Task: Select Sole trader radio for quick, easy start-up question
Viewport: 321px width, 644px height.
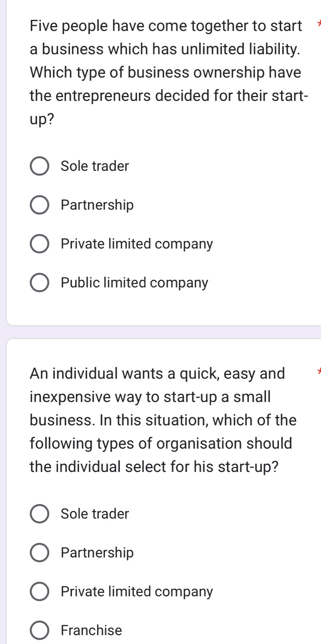Action: [x=39, y=514]
